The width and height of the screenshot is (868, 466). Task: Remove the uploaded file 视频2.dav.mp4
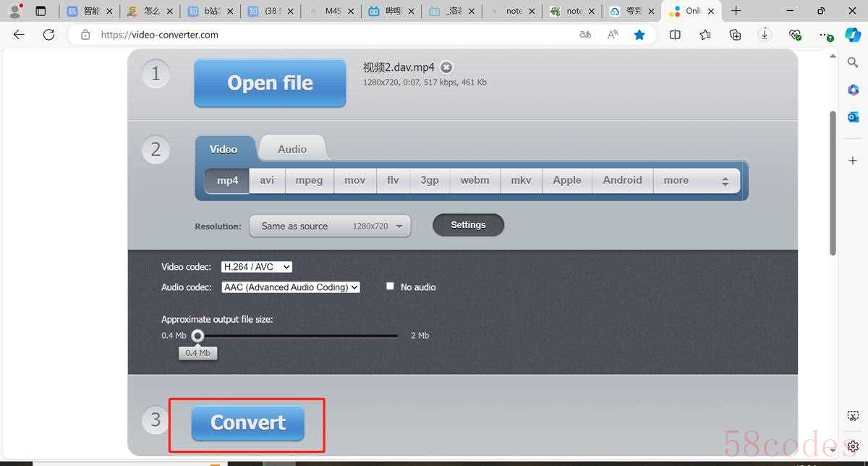pos(447,67)
